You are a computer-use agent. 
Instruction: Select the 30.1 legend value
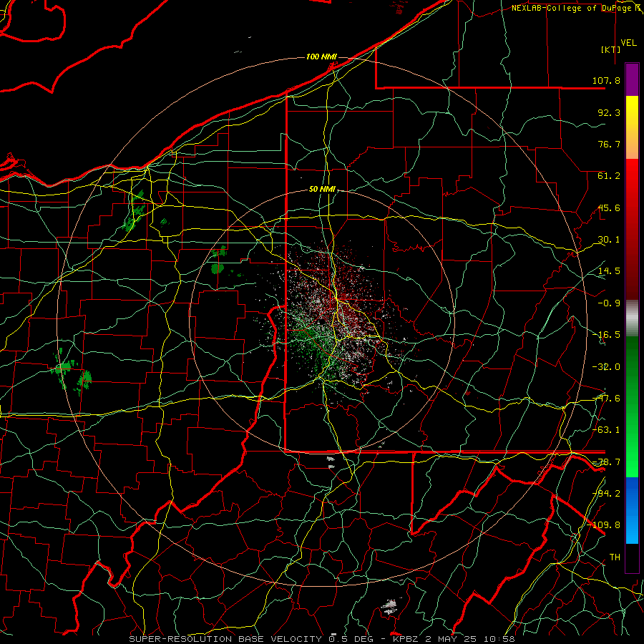point(609,240)
